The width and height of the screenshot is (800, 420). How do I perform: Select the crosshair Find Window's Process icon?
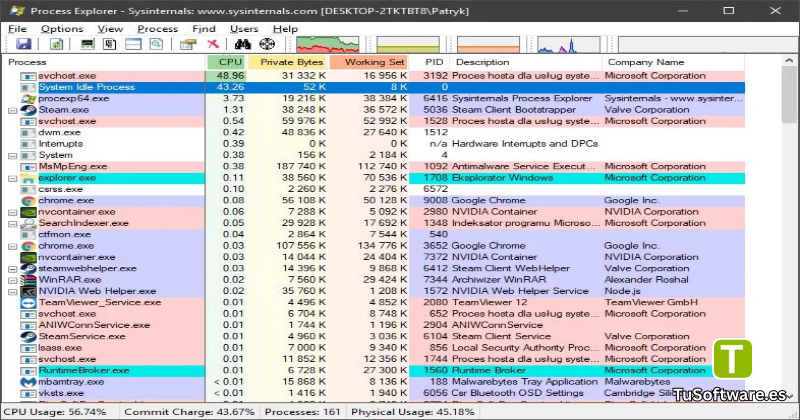tap(267, 44)
